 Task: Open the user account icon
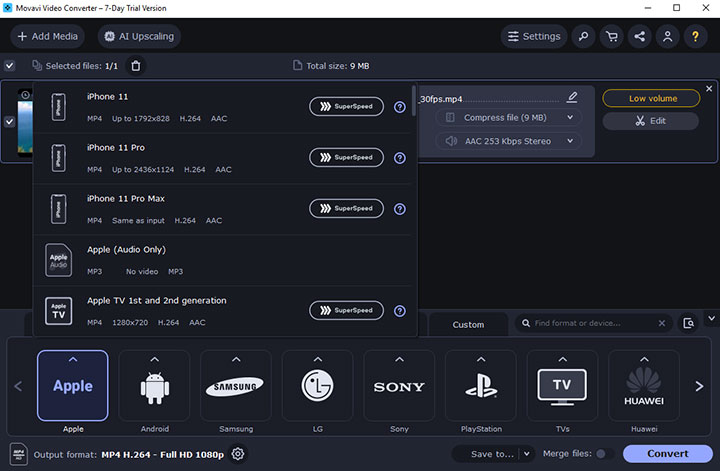pyautogui.click(x=668, y=36)
